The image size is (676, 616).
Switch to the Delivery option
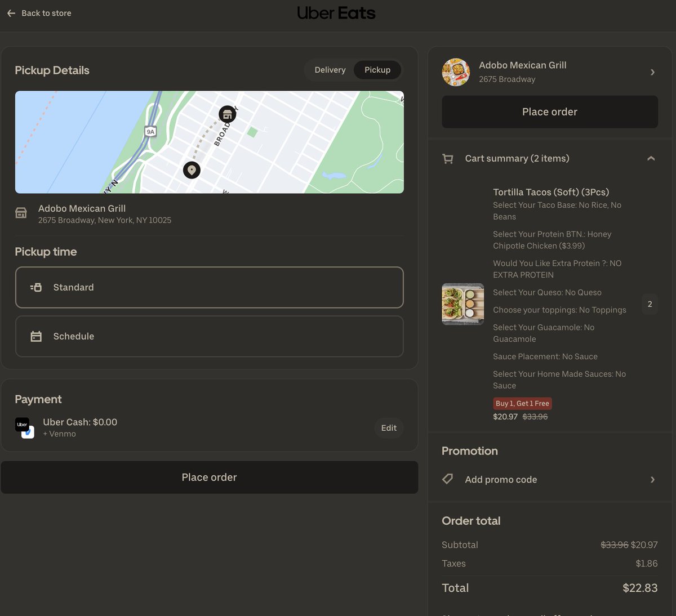click(x=330, y=70)
